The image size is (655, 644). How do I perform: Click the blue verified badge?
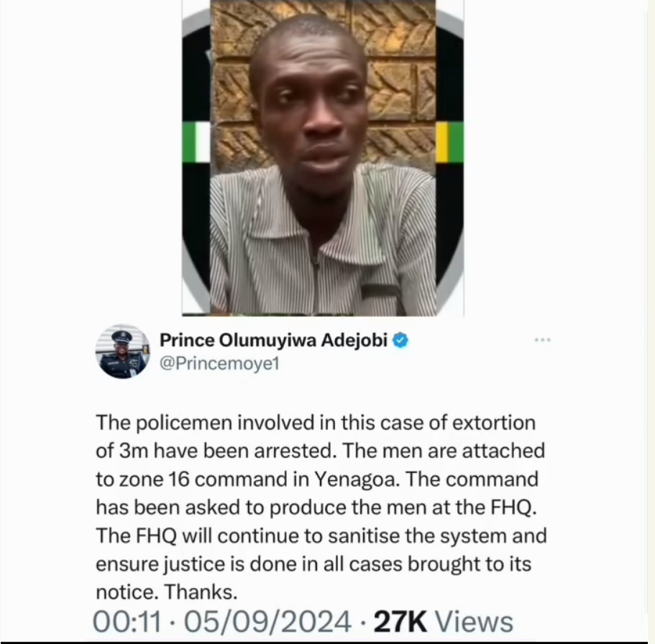[x=401, y=340]
